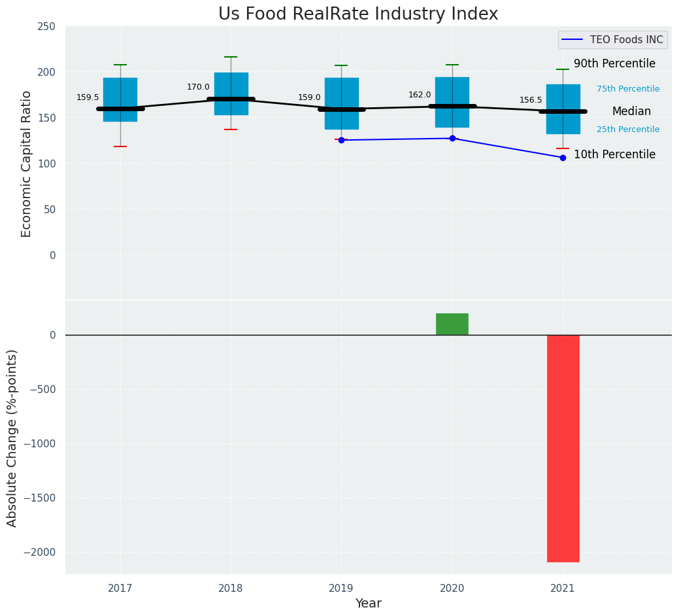679x616 pixels.
Task: Click the Median annotation text
Action: [631, 111]
